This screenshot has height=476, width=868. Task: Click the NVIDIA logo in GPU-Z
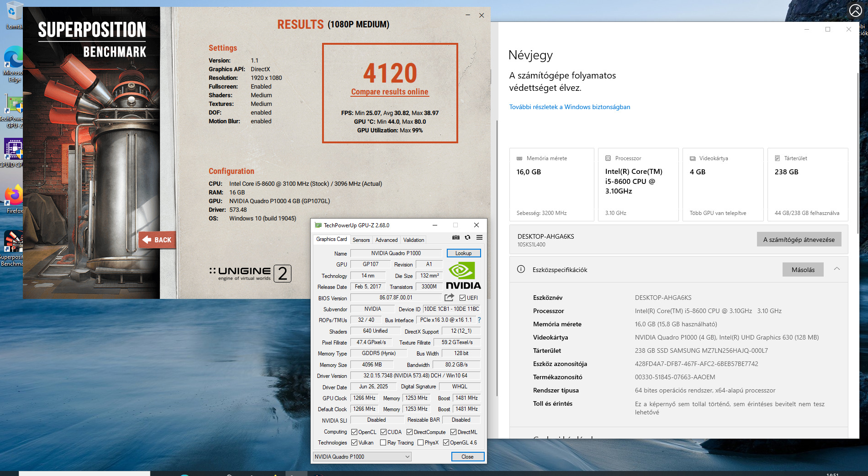tap(463, 276)
